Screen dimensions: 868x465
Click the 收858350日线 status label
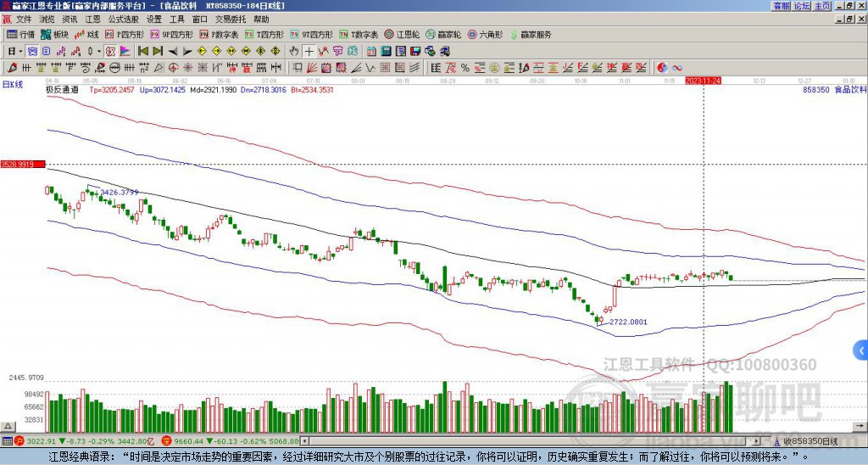coord(810,441)
